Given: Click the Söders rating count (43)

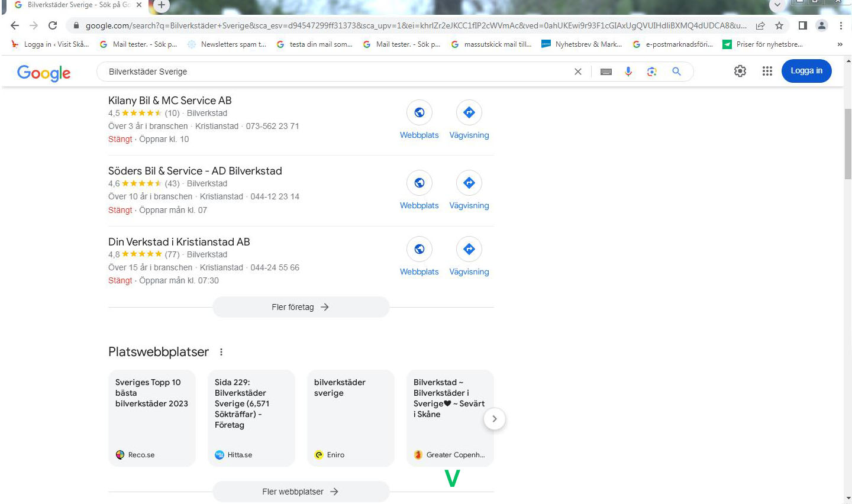Looking at the screenshot, I should (172, 183).
